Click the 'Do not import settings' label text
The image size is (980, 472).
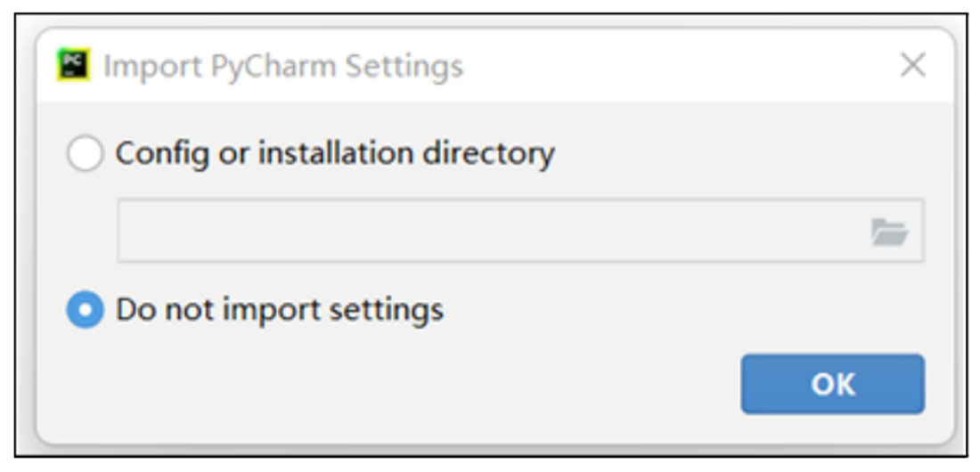(280, 310)
